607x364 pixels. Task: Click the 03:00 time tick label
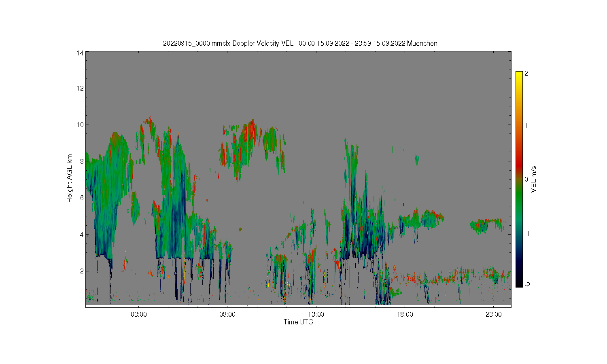click(139, 314)
